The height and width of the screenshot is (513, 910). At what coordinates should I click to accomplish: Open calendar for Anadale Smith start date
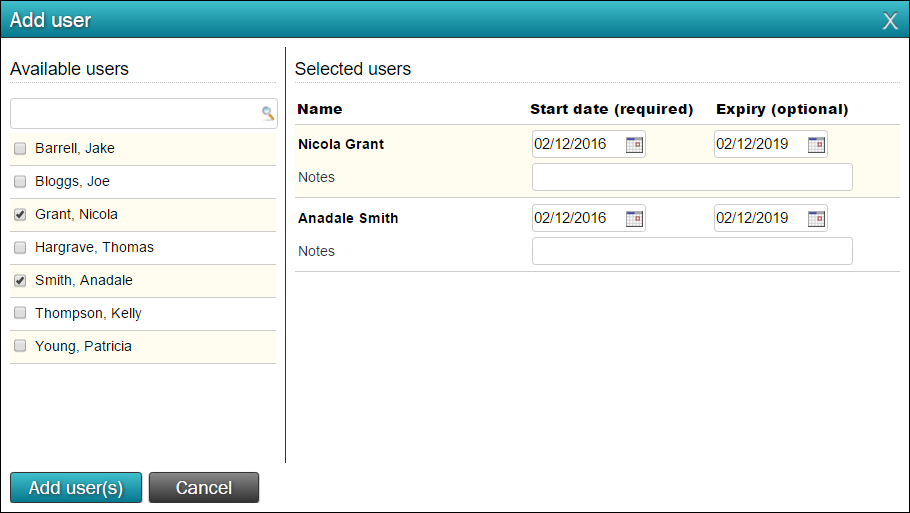click(x=634, y=219)
